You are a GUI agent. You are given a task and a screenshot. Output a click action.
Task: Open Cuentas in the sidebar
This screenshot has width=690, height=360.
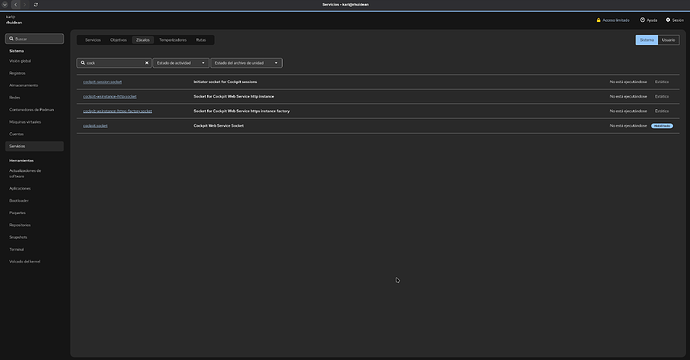[x=34, y=134]
